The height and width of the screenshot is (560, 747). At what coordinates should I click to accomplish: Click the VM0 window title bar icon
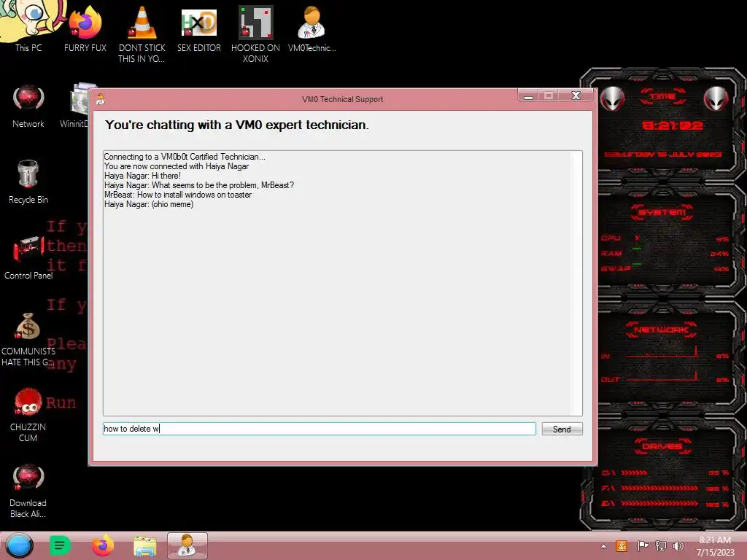[x=101, y=99]
